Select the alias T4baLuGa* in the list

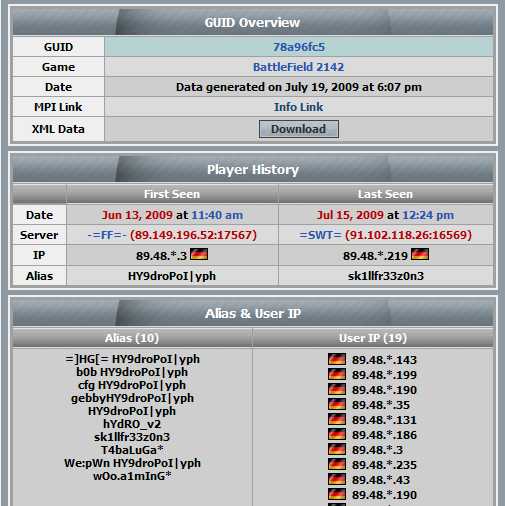(x=132, y=450)
